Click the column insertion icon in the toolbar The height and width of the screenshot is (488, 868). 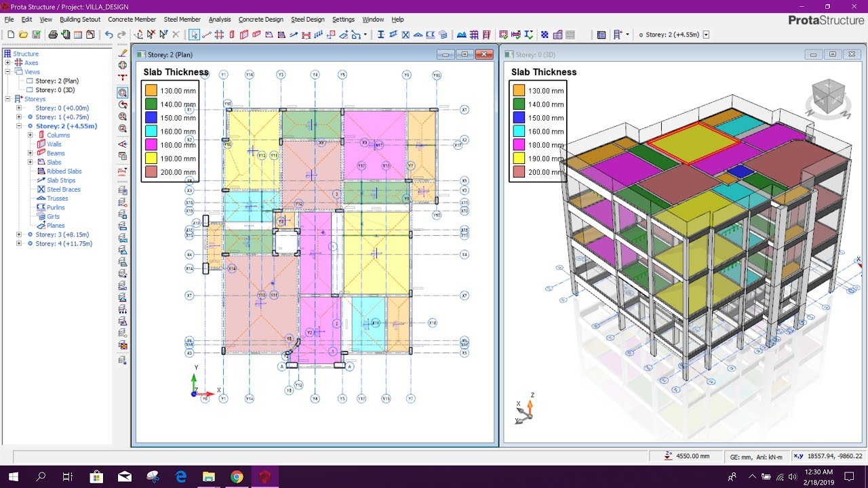click(231, 35)
